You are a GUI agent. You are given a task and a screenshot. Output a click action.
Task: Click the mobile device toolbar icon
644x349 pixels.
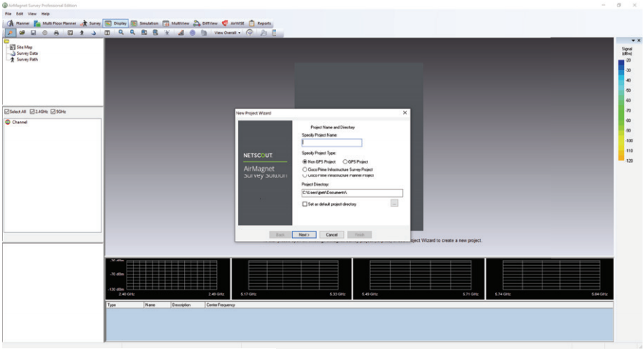[x=275, y=33]
